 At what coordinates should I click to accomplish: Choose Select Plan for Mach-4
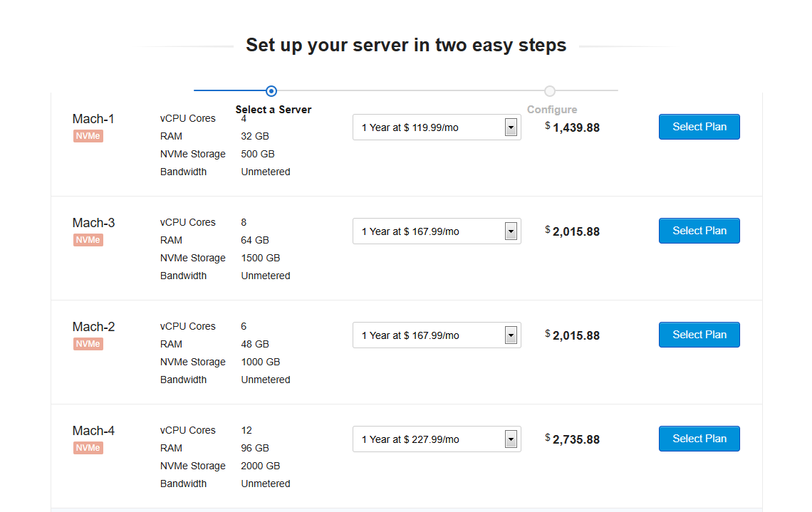(699, 439)
